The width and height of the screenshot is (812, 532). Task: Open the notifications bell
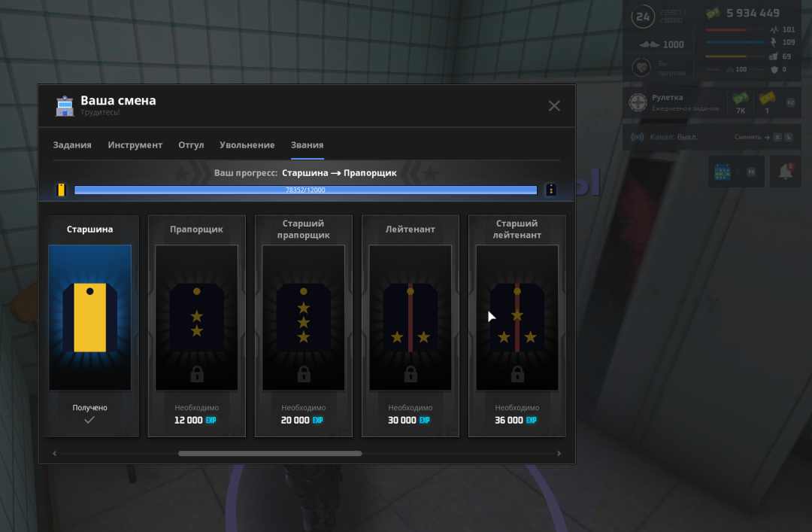(x=786, y=172)
